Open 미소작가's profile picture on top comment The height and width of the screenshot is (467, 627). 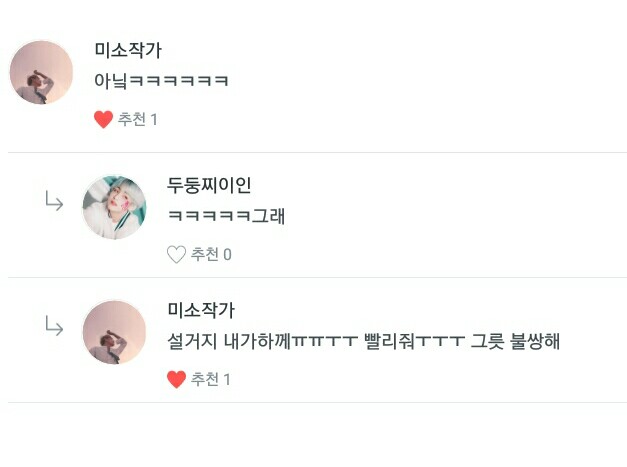tap(41, 72)
